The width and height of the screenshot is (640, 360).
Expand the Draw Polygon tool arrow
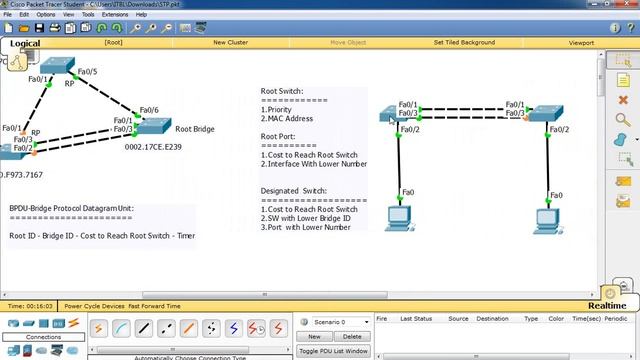tap(637, 140)
